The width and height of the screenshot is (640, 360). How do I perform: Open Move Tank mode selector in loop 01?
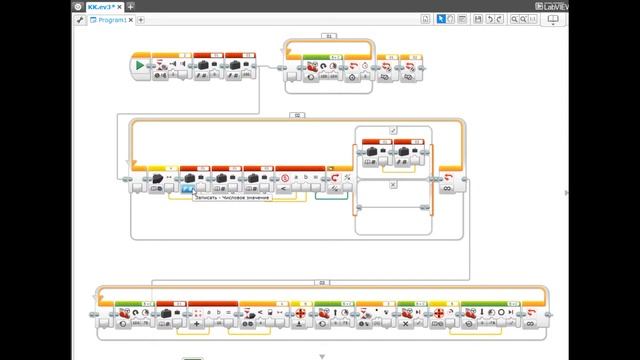(311, 77)
